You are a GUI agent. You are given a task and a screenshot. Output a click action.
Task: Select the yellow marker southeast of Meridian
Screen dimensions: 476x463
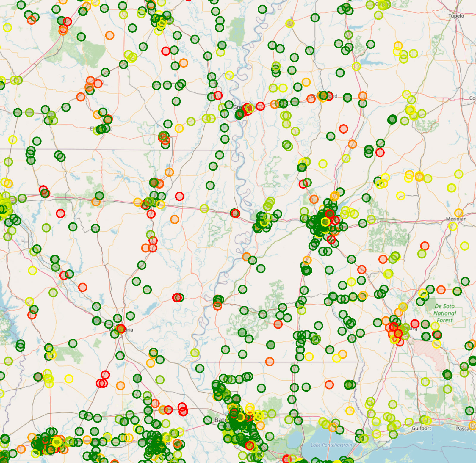coord(464,246)
